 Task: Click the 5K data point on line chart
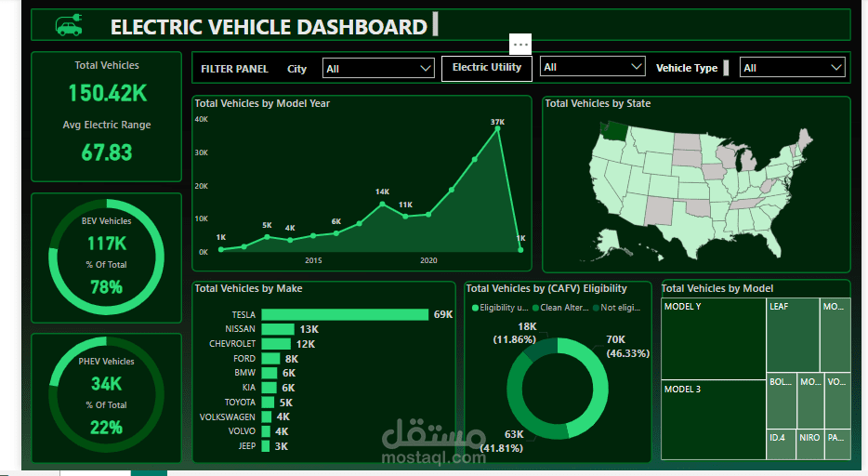click(x=267, y=237)
